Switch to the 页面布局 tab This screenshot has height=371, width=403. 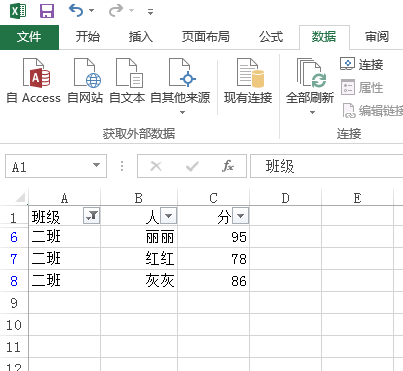[x=206, y=37]
